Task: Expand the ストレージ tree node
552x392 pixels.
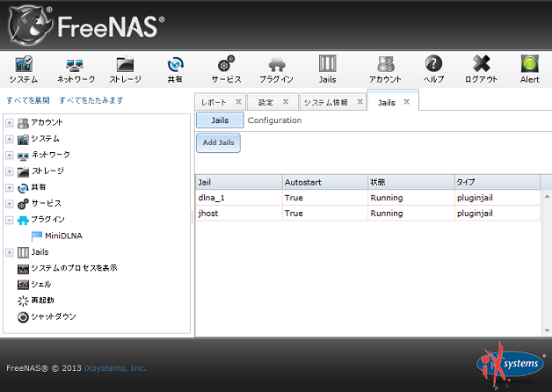Action: click(10, 171)
